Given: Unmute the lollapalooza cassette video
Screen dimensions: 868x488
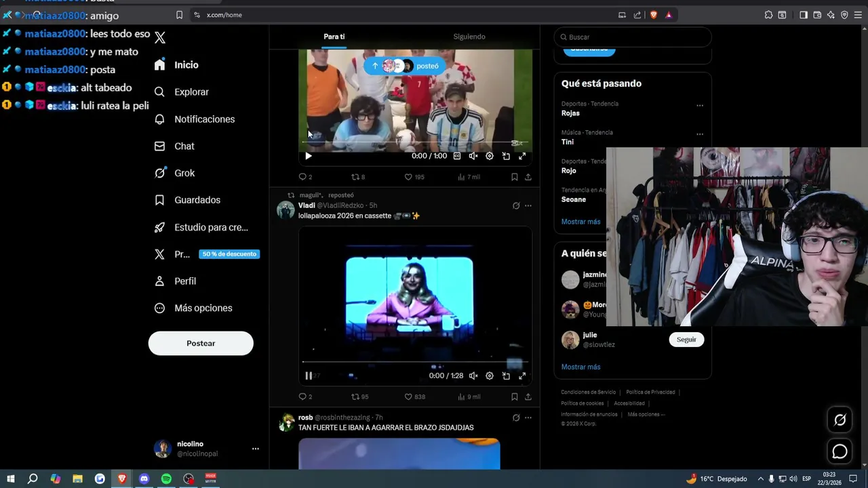Looking at the screenshot, I should (x=473, y=375).
